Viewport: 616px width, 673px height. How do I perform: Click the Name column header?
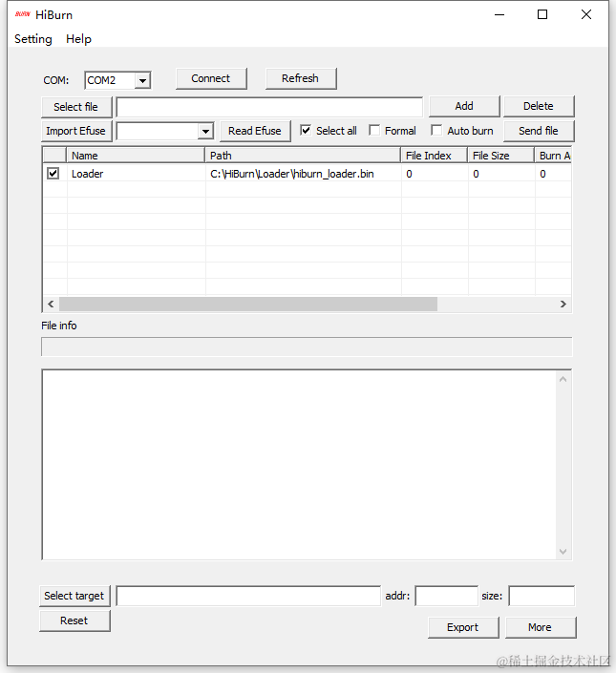136,156
